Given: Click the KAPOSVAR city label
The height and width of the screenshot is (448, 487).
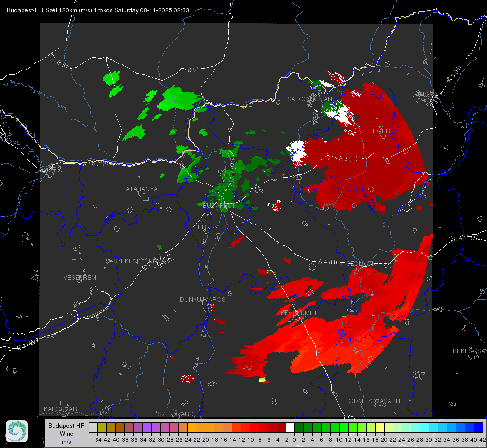Looking at the screenshot, I should 60,409.
